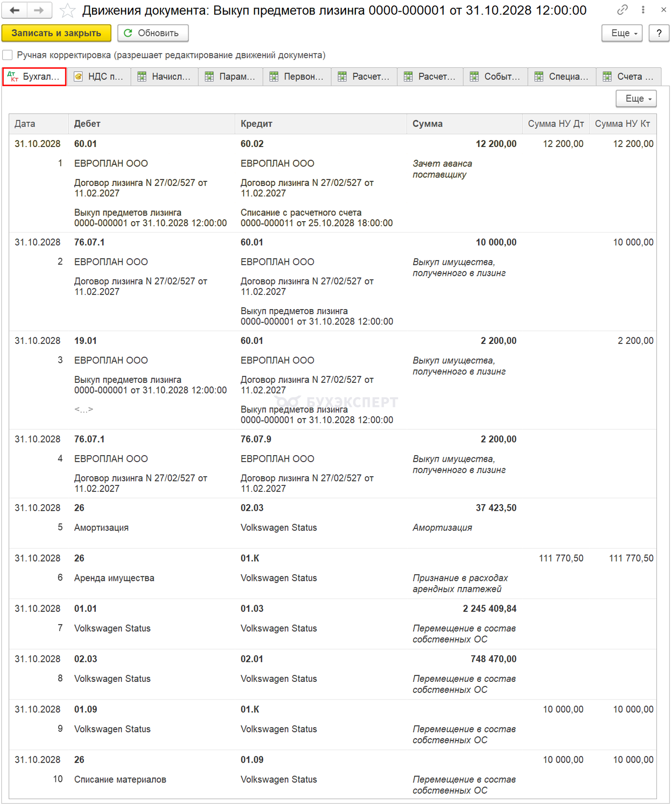Expand the top Еще dropdown menu
The width and height of the screenshot is (672, 805).
tap(622, 33)
